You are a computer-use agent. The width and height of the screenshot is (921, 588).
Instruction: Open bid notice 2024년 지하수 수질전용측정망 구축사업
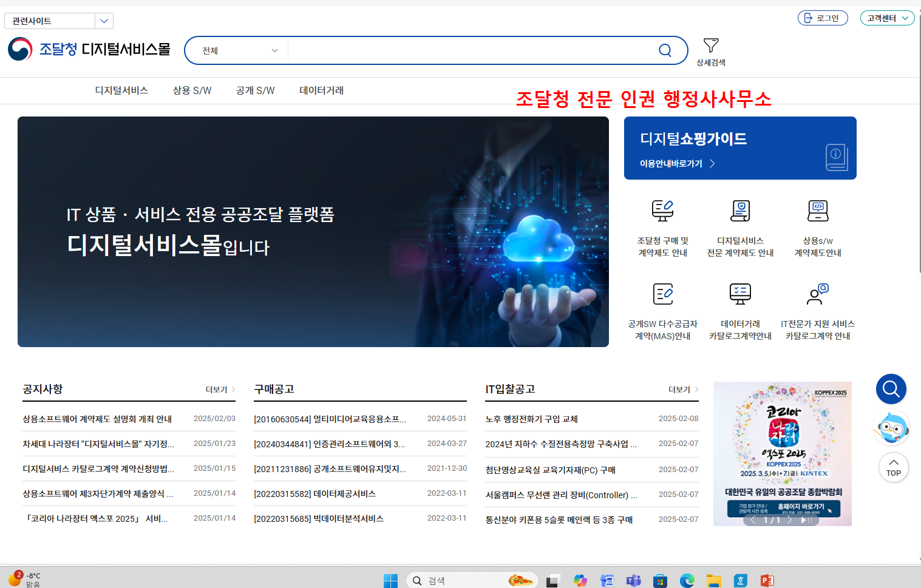pyautogui.click(x=561, y=444)
